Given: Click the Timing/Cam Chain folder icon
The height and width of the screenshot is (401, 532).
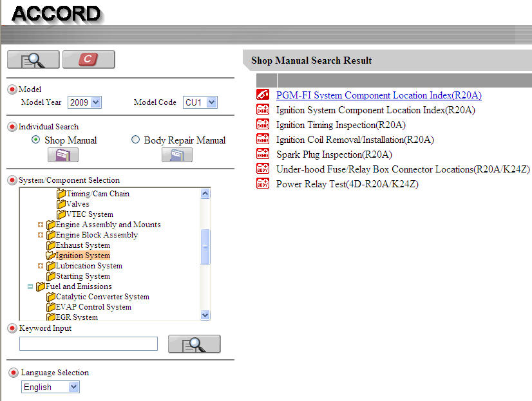Looking at the screenshot, I should (61, 194).
